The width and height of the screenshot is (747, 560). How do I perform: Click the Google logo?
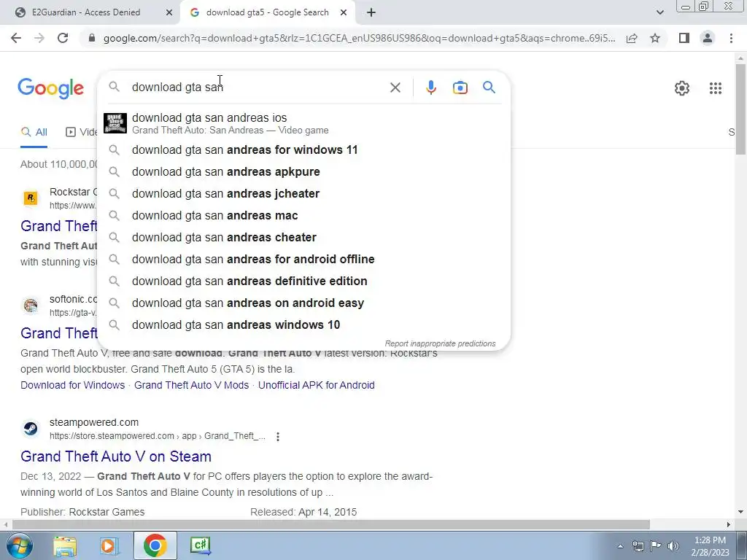tap(50, 88)
